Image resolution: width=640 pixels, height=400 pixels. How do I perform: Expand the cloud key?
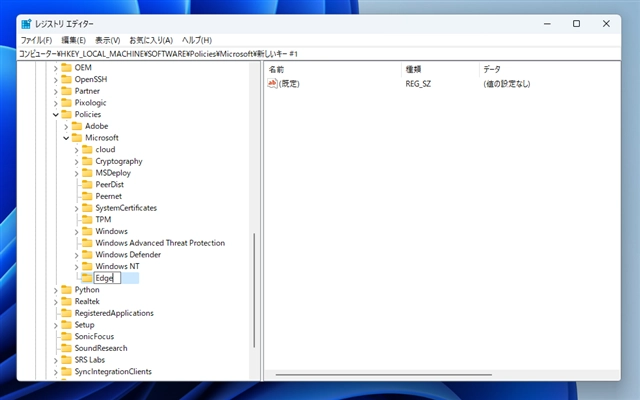76,150
